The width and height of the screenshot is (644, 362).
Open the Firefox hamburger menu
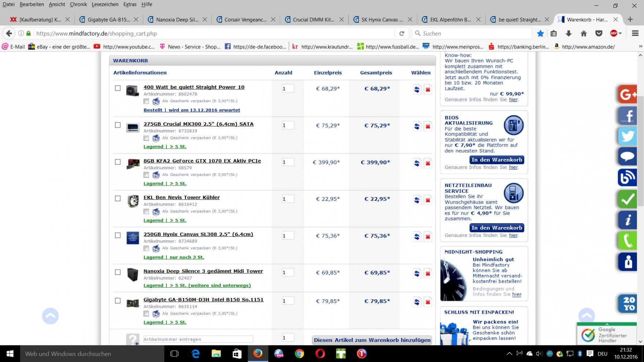[x=635, y=33]
